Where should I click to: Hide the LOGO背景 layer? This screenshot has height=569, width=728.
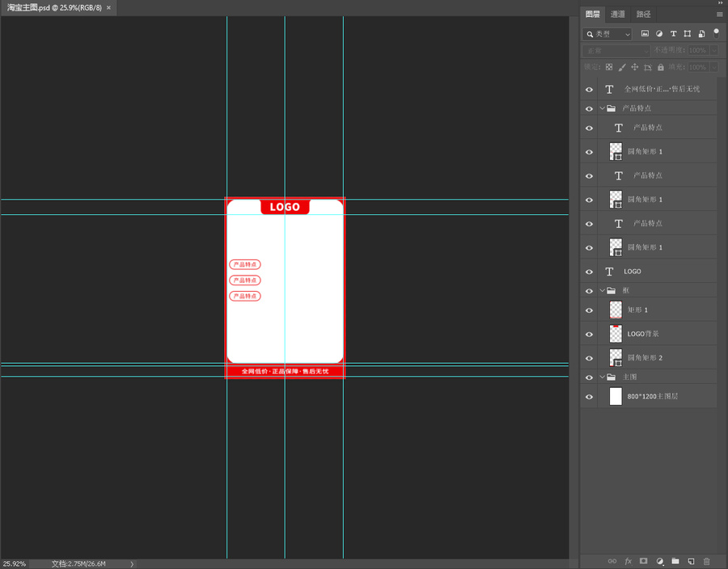(589, 335)
